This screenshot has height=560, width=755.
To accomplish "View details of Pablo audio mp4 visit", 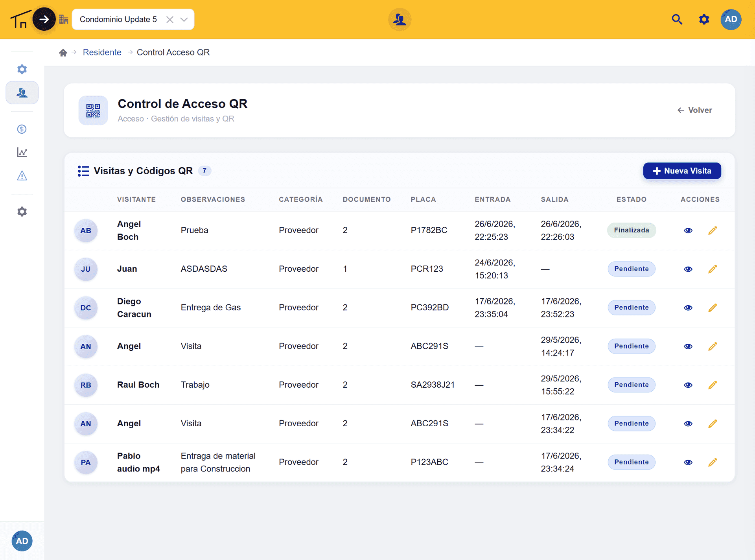I will tap(688, 462).
